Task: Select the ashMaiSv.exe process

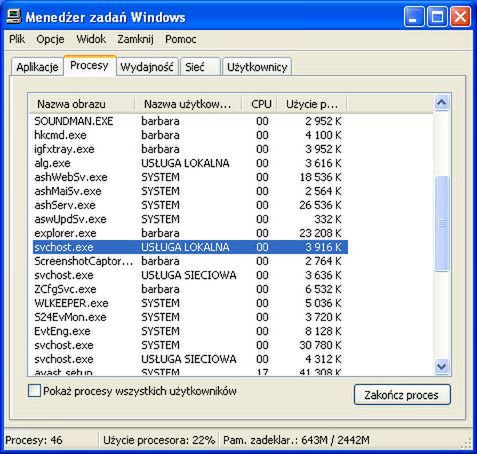Action: (190, 191)
